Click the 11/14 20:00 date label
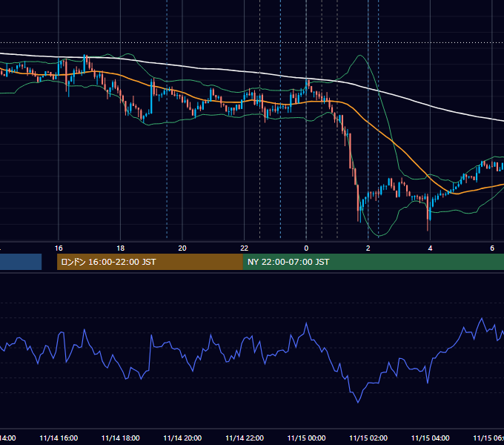This screenshot has height=445, width=504. point(182,438)
